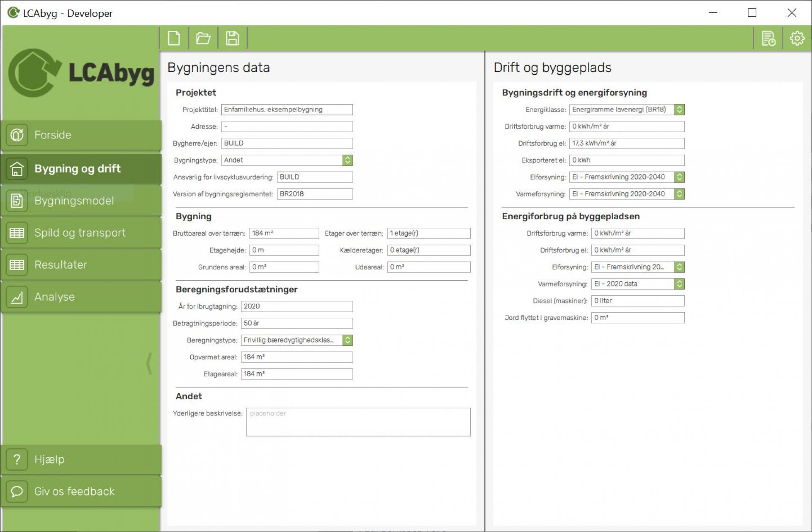Click the Bygherre/ejer field
The height and width of the screenshot is (532, 812).
pos(287,143)
